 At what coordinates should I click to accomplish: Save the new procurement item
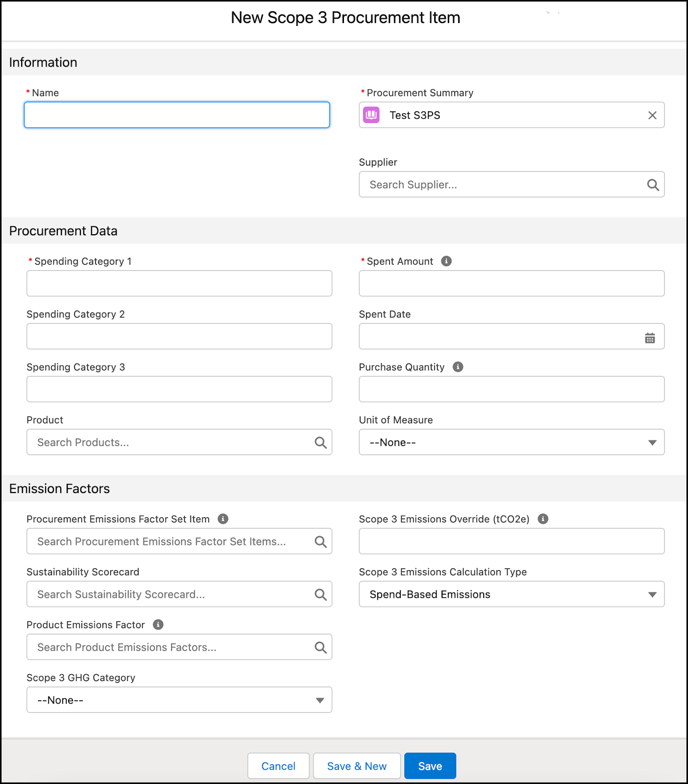pyautogui.click(x=430, y=766)
